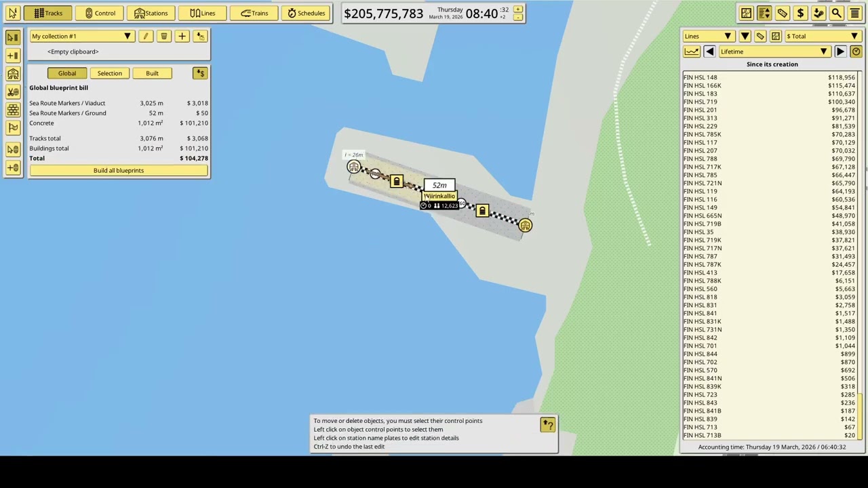Decrease game speed with minus button
868x488 pixels.
tap(518, 18)
